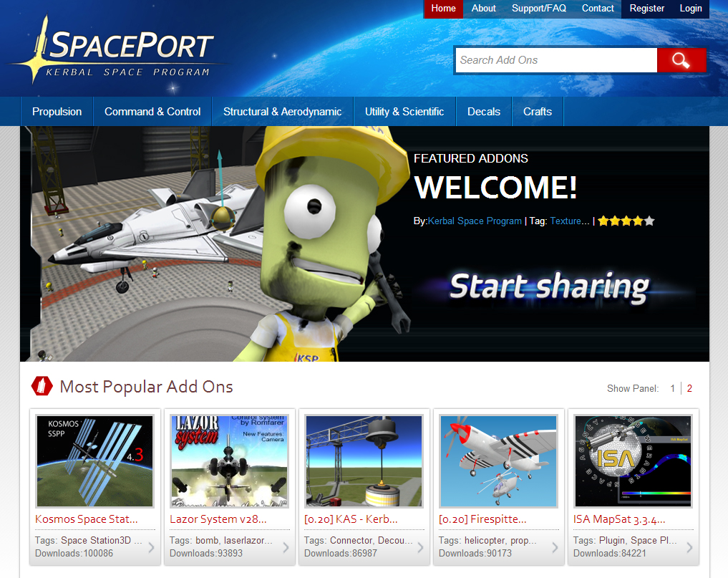Open the KAS add-on title link

point(350,519)
